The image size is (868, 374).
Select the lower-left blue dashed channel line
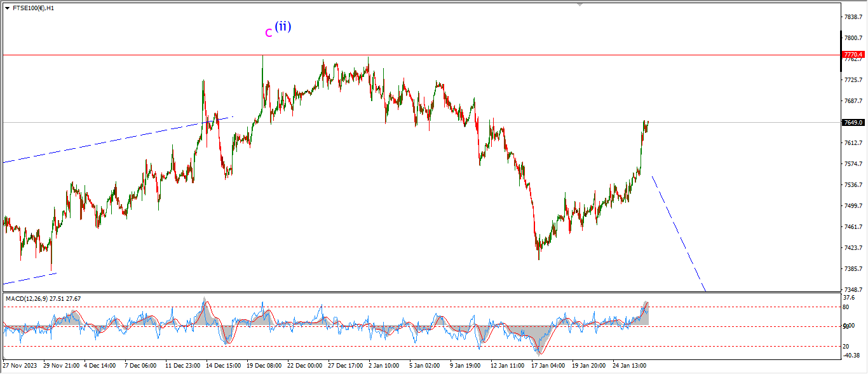29,279
